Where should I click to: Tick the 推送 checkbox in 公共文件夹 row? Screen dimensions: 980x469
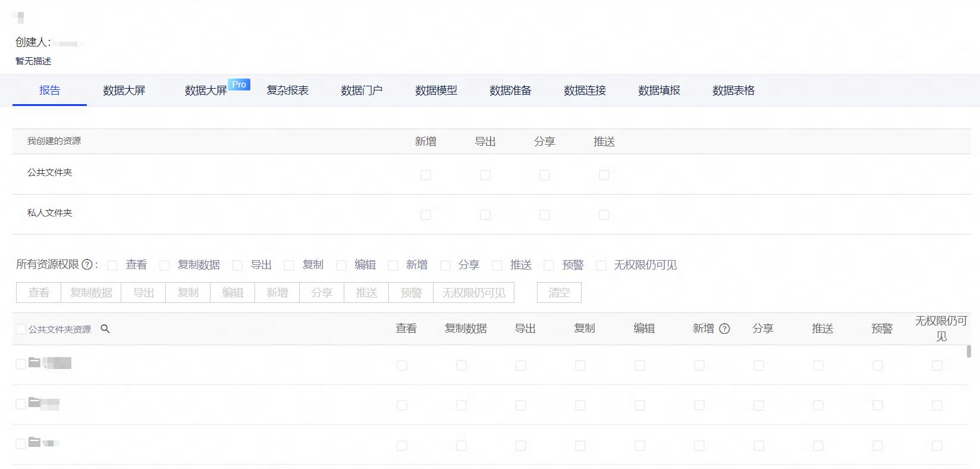coord(604,175)
